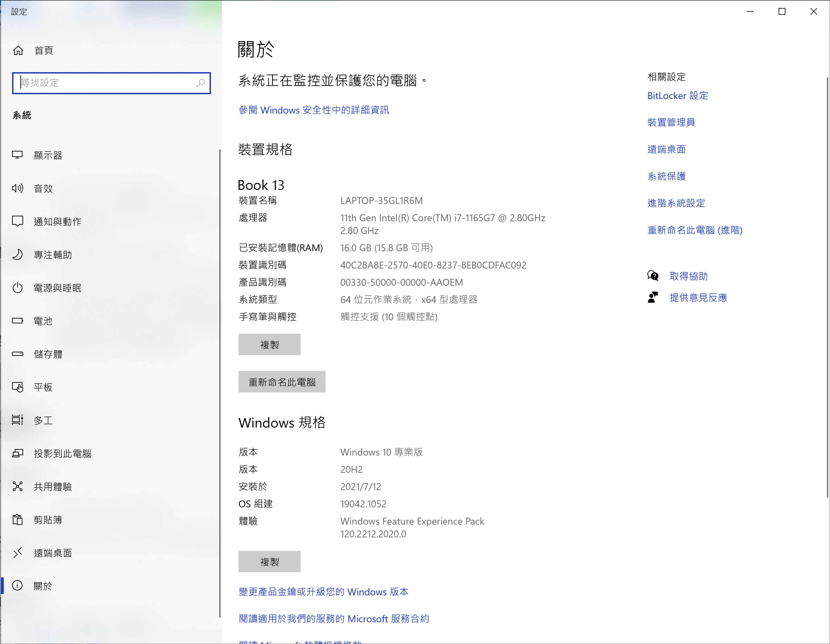Click the magnifier icon in search box

(200, 83)
